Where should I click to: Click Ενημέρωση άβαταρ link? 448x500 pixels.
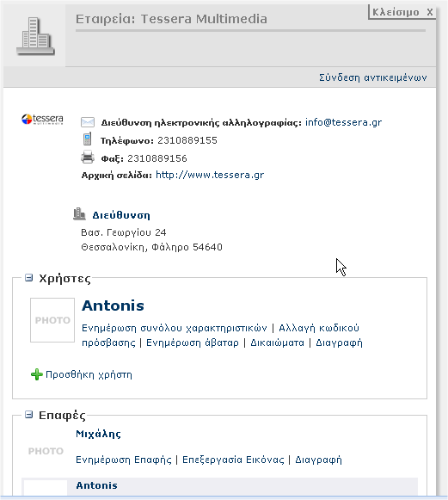pos(192,343)
